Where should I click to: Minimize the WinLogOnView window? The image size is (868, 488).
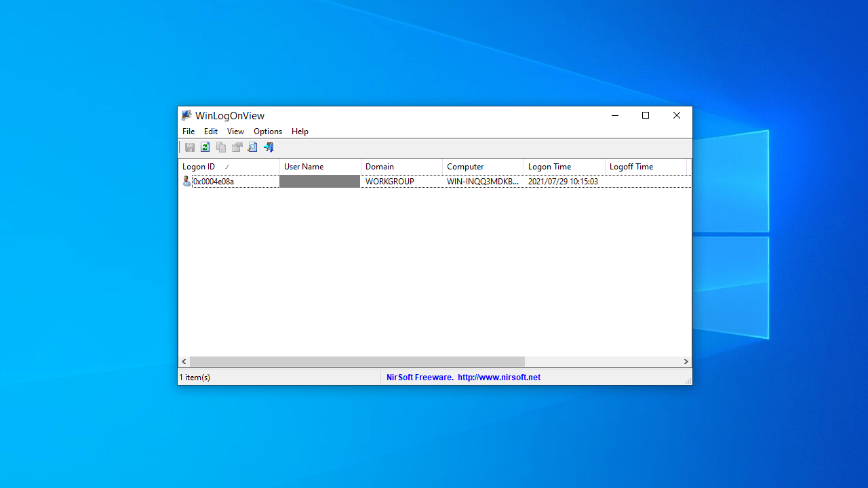[615, 116]
